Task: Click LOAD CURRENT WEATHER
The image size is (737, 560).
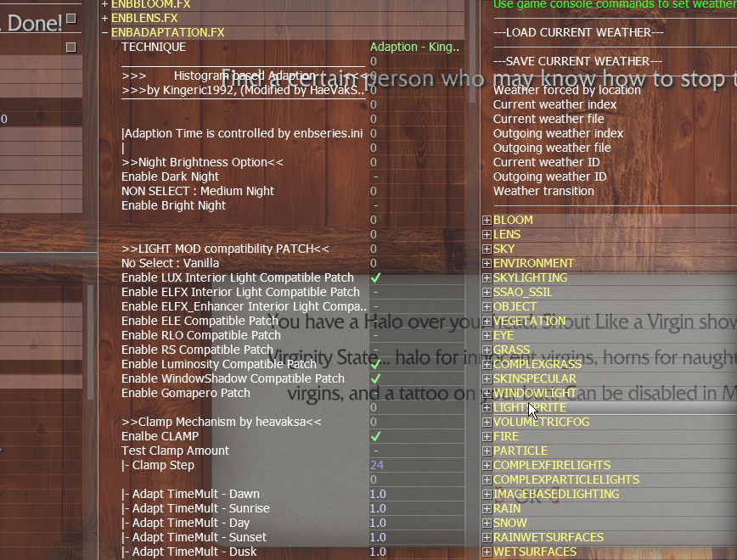Action: pyautogui.click(x=578, y=32)
